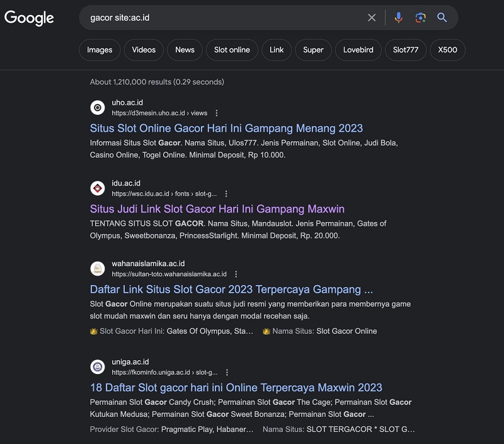Start voice search with the microphone icon
Viewport: 504px width, 444px height.
pyautogui.click(x=399, y=18)
